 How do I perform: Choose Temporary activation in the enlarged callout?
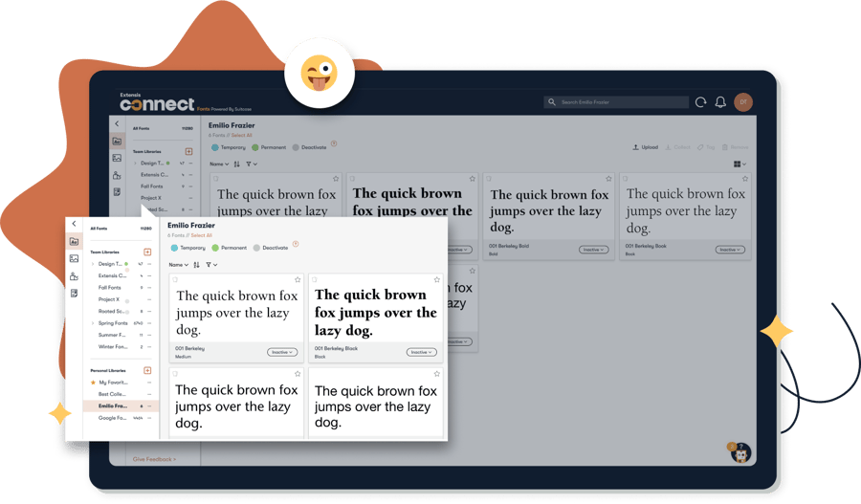[x=188, y=248]
